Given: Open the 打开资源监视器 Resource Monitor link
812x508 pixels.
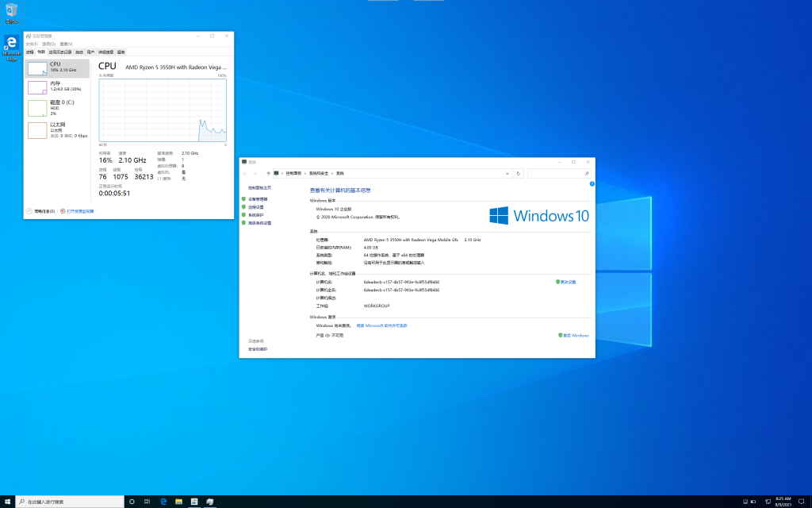Looking at the screenshot, I should (77, 211).
